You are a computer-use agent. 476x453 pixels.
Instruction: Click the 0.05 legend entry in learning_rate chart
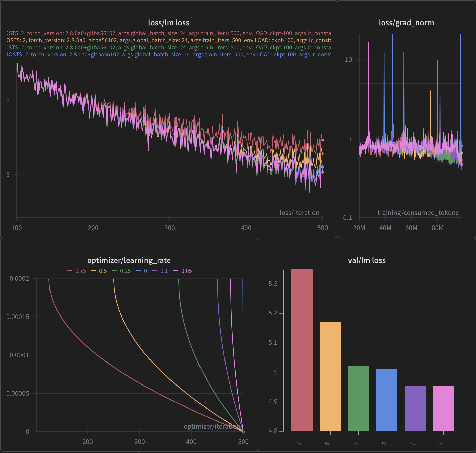(x=183, y=271)
